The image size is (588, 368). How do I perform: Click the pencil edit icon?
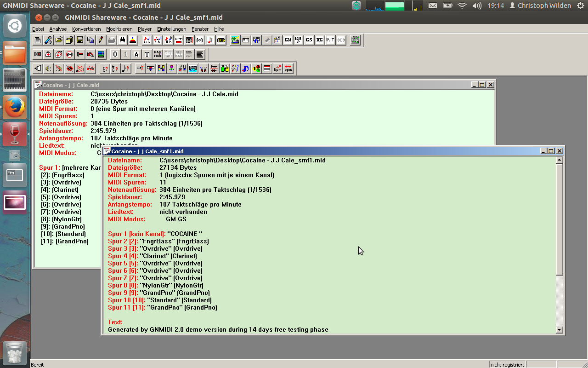coord(100,40)
